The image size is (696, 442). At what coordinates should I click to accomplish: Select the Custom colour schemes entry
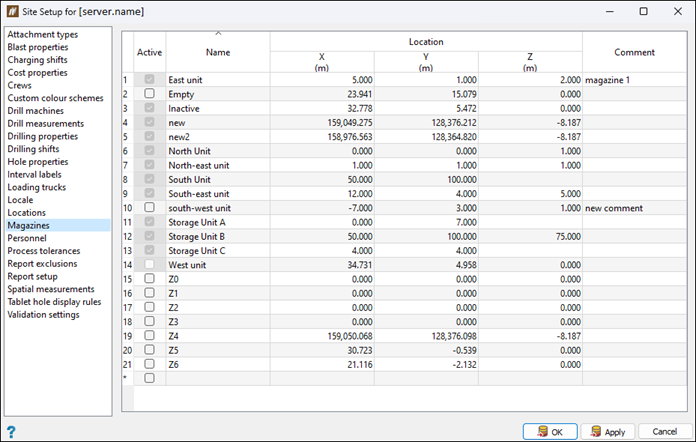coord(56,98)
